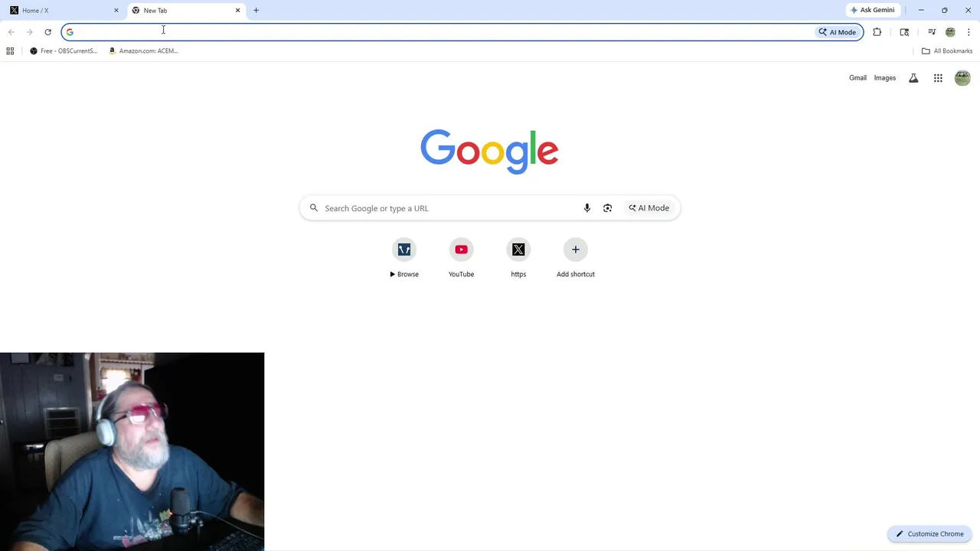Reload the current page
This screenshot has height=551, width=980.
tap(47, 32)
